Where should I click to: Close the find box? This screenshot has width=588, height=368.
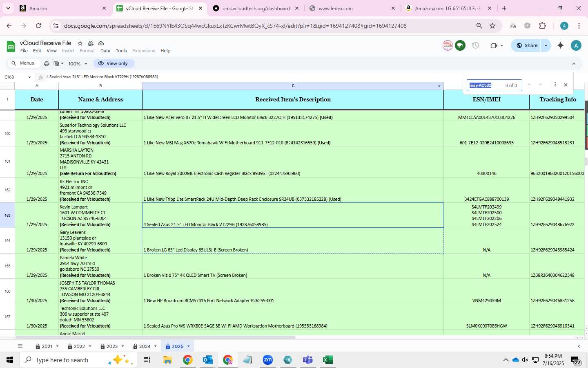click(566, 85)
